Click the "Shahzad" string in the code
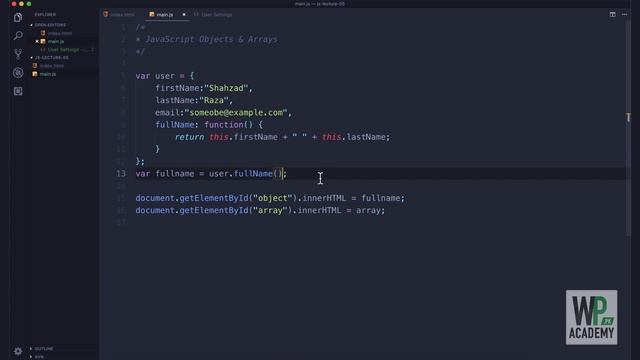This screenshot has height=360, width=640. [226, 88]
